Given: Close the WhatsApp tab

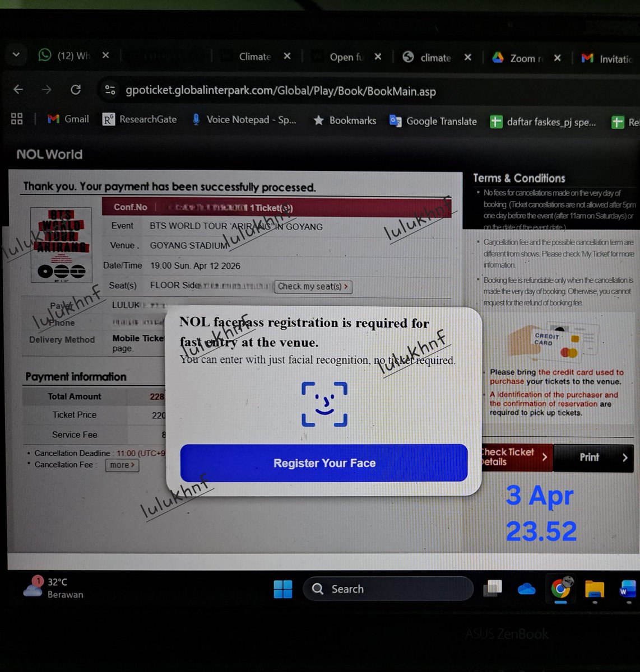Looking at the screenshot, I should 105,55.
